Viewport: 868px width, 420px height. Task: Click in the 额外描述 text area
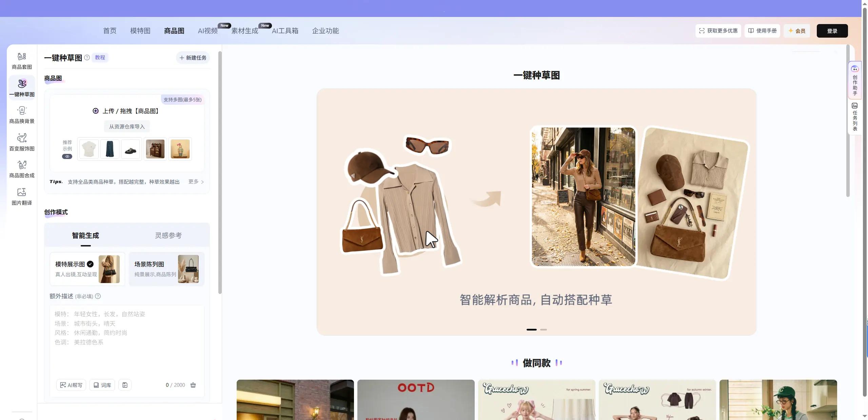pyautogui.click(x=127, y=341)
